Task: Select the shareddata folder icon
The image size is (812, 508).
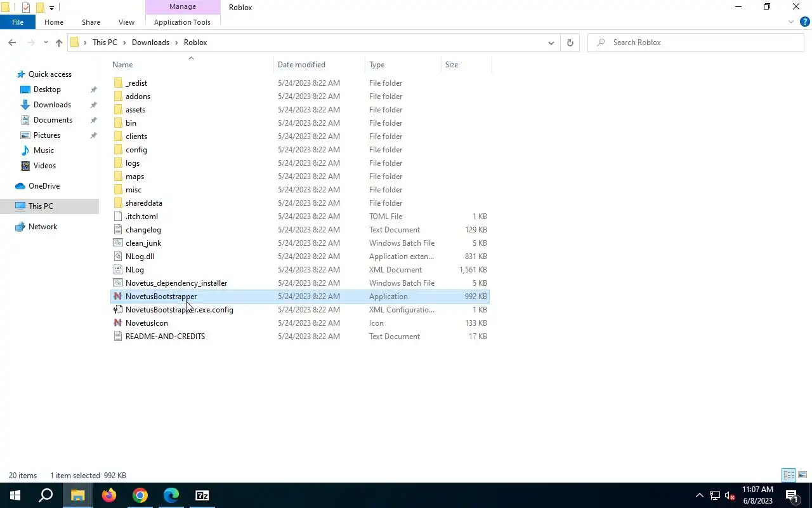Action: tap(118, 203)
